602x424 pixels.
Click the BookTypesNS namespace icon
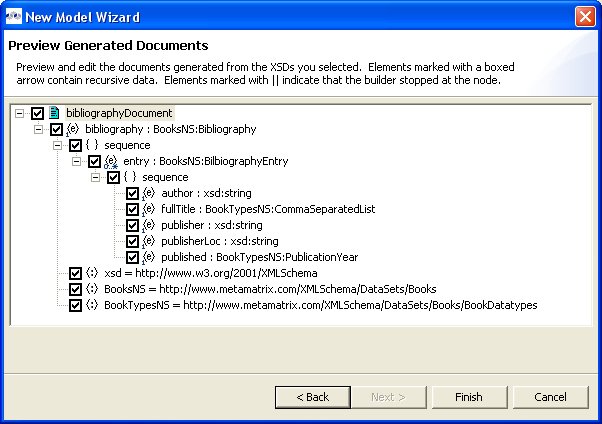coord(92,305)
